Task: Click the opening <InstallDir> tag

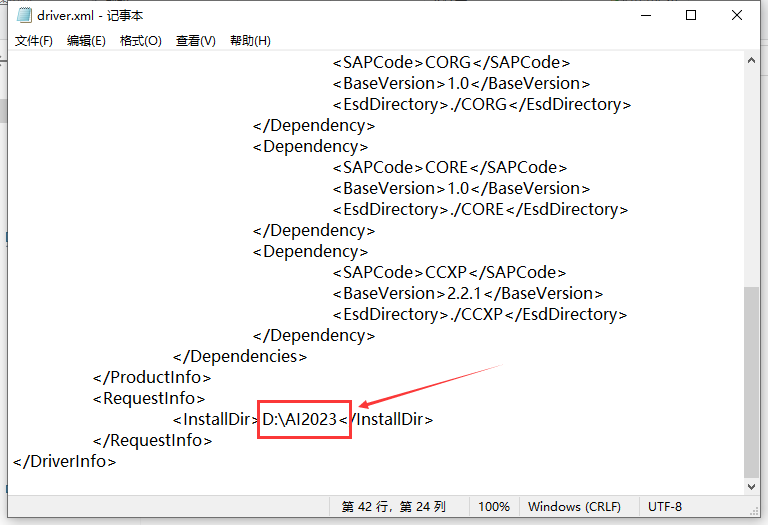Action: (216, 420)
